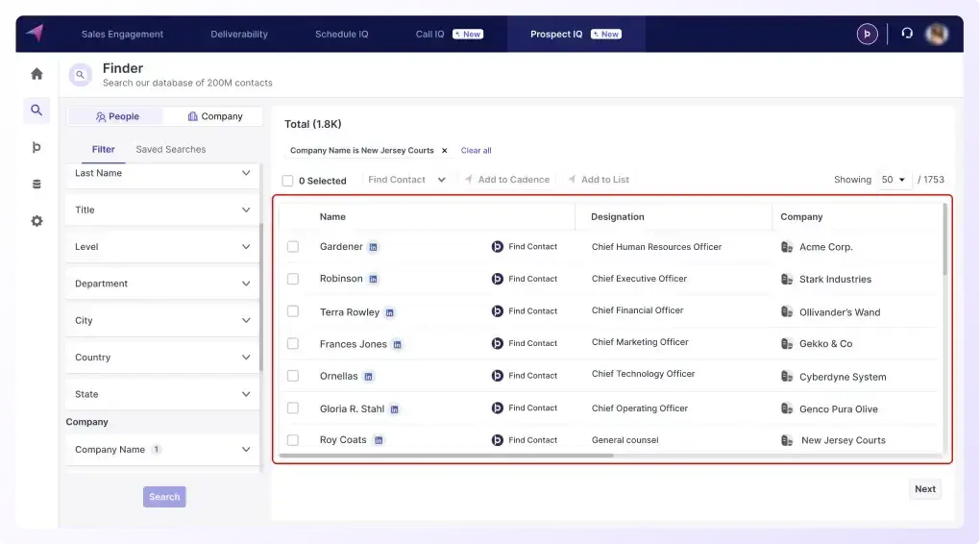The width and height of the screenshot is (980, 544).
Task: Click the Home icon in left sidebar
Action: 37,74
